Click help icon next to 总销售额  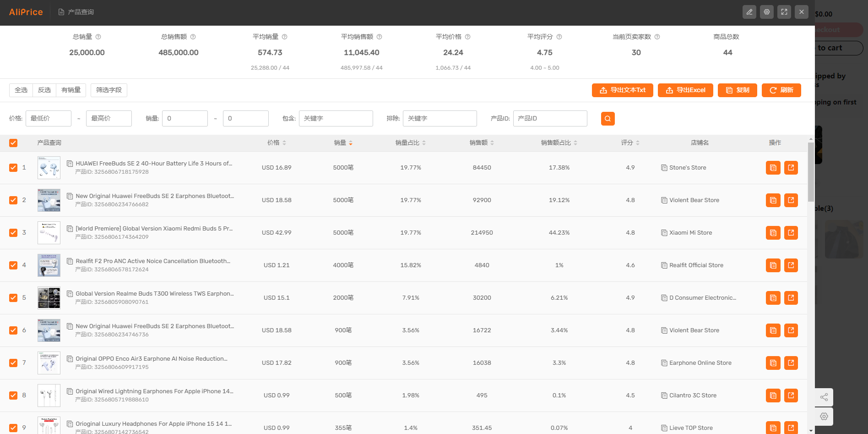pyautogui.click(x=193, y=37)
